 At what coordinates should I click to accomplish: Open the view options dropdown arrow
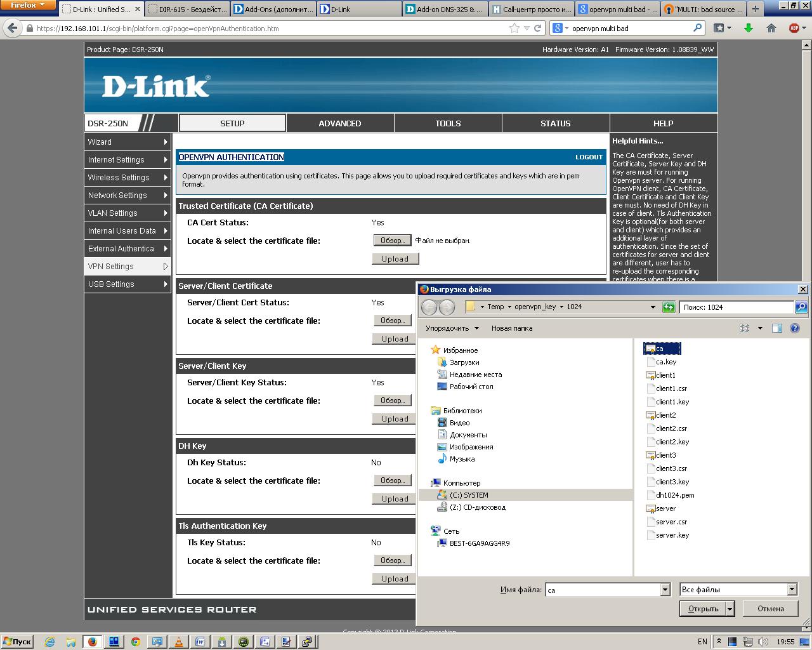coord(760,328)
